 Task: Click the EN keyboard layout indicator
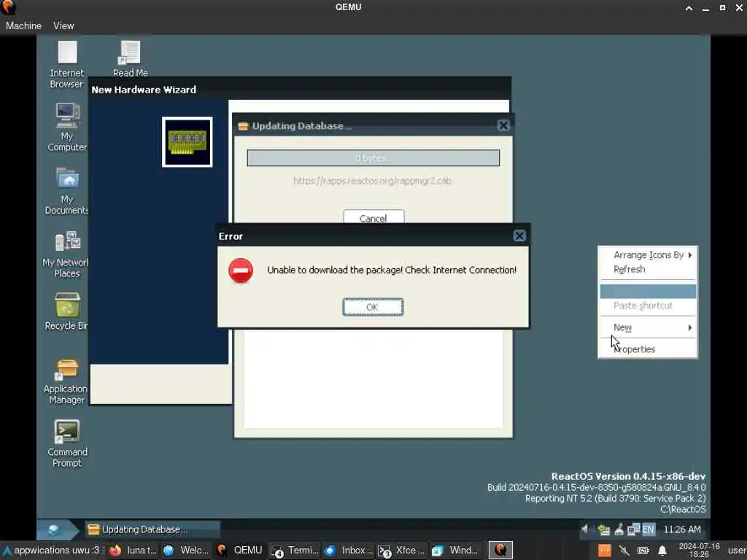click(648, 529)
